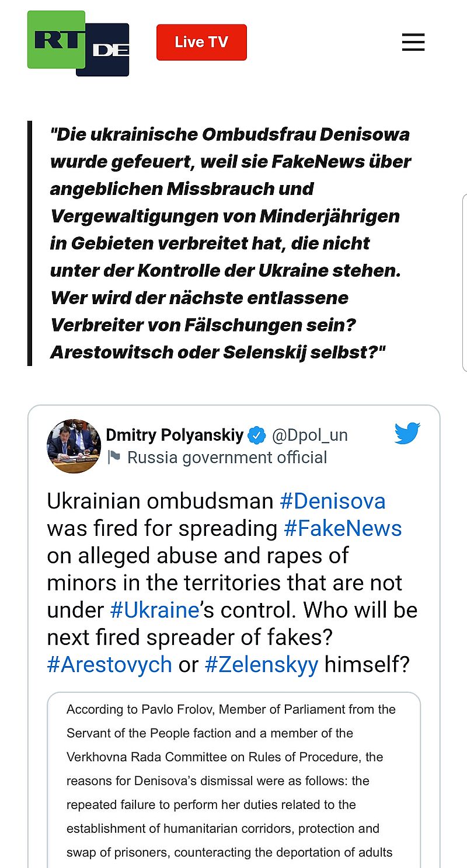This screenshot has height=868, width=467.
Task: Open the #Denisova hashtag
Action: (x=333, y=501)
